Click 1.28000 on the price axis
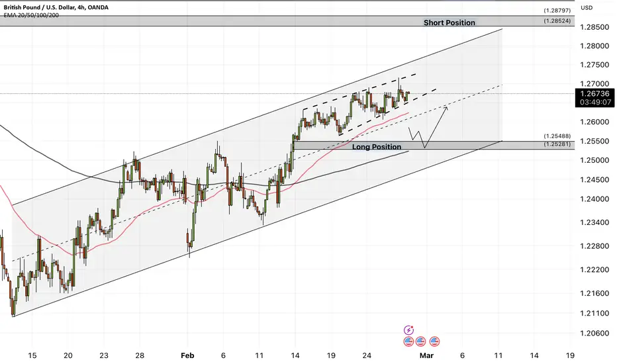This screenshot has width=617, height=364. click(594, 46)
